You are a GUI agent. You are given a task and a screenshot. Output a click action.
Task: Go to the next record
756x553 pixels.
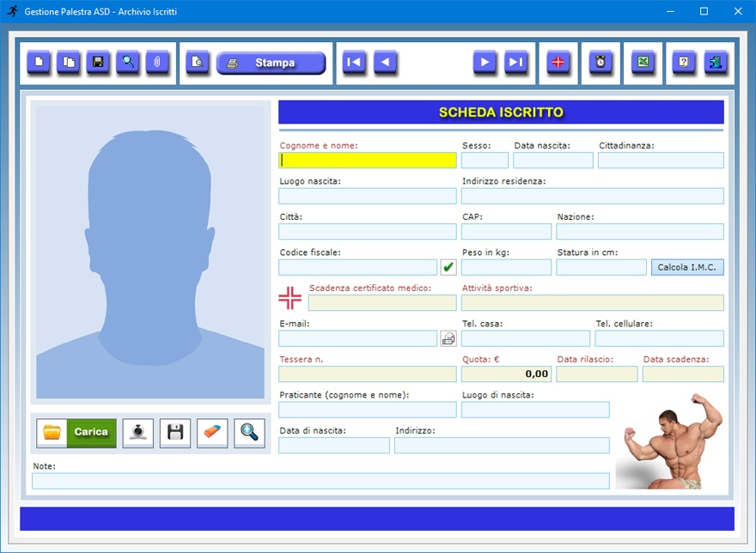click(485, 62)
